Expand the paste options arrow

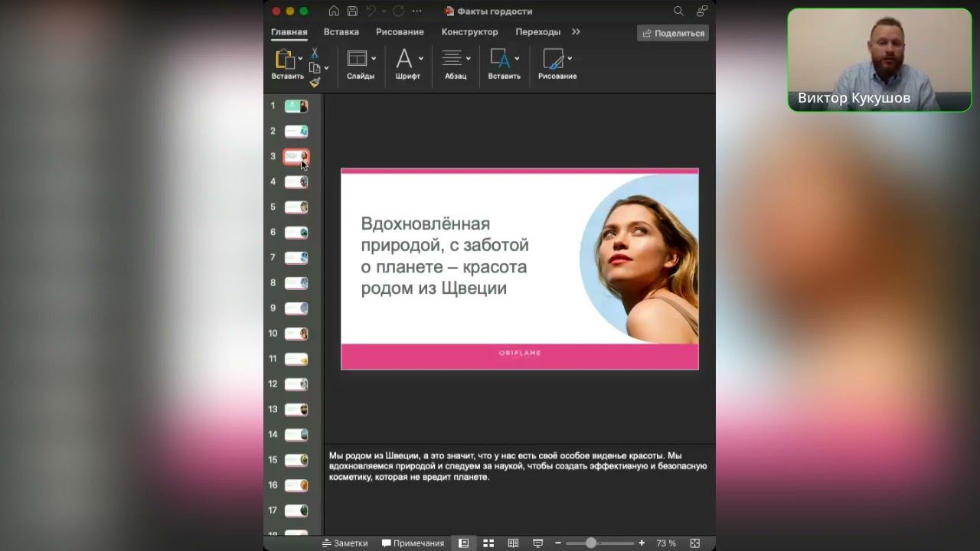click(x=300, y=58)
